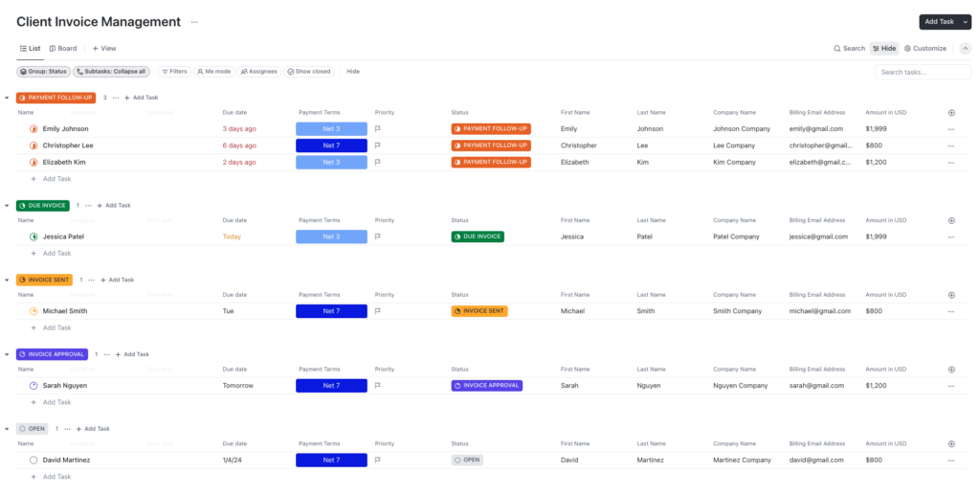The height and width of the screenshot is (495, 980).
Task: Click Jessica Patel's Due Invoice status badge
Action: point(478,236)
